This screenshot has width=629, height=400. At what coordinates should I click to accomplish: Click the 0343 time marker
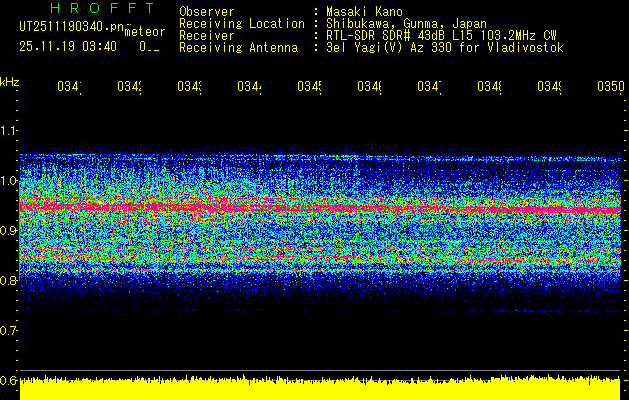click(189, 87)
